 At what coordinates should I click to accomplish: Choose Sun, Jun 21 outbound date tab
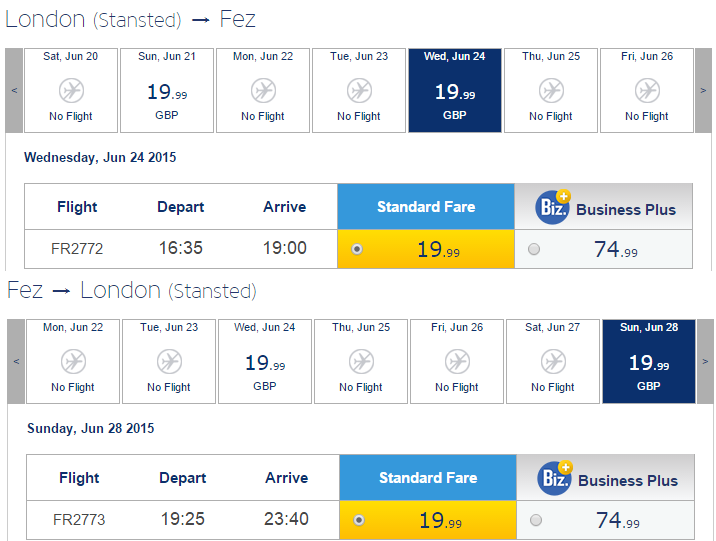coord(167,90)
